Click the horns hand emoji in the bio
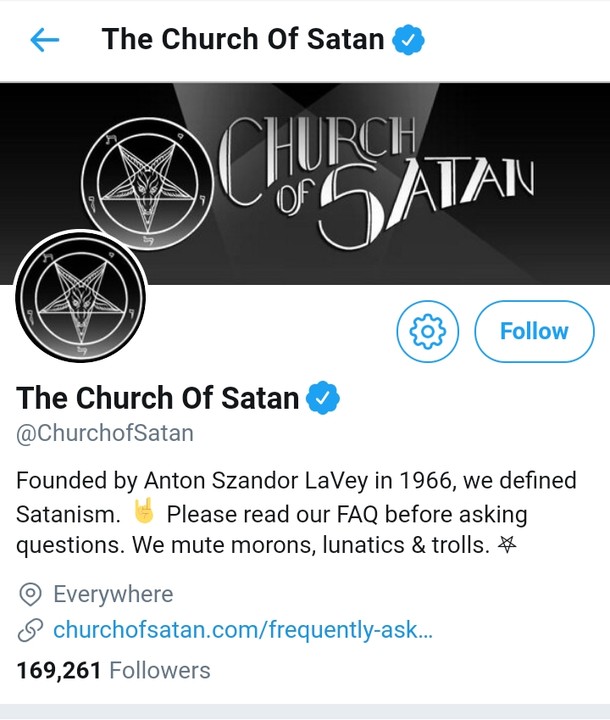Screen dimensions: 610x720 click(x=144, y=514)
